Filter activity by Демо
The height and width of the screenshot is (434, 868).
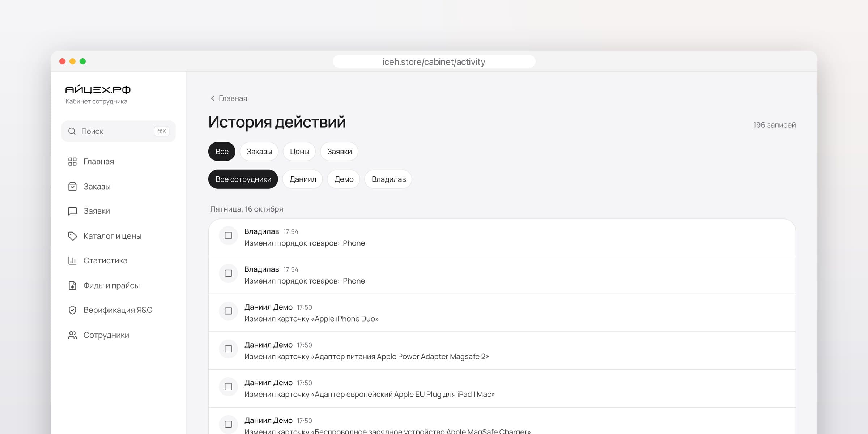tap(344, 179)
